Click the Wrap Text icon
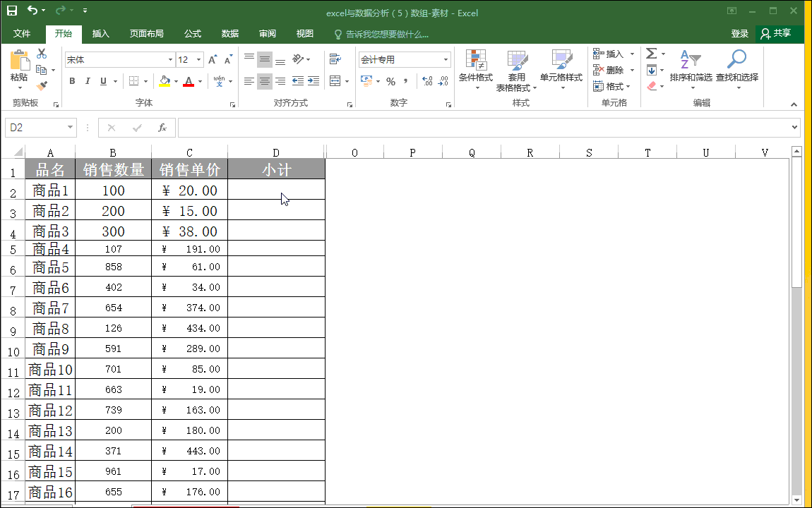The width and height of the screenshot is (812, 508). pyautogui.click(x=335, y=59)
